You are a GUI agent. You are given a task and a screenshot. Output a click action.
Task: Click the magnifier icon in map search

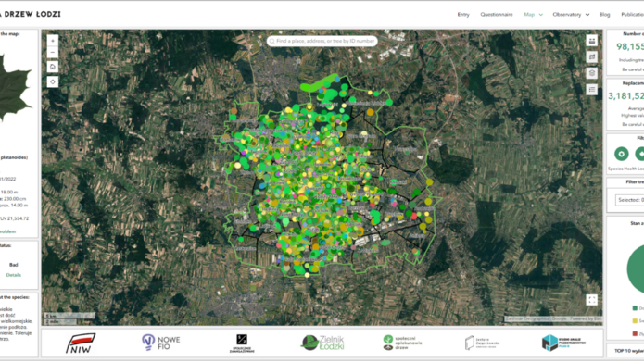point(271,41)
